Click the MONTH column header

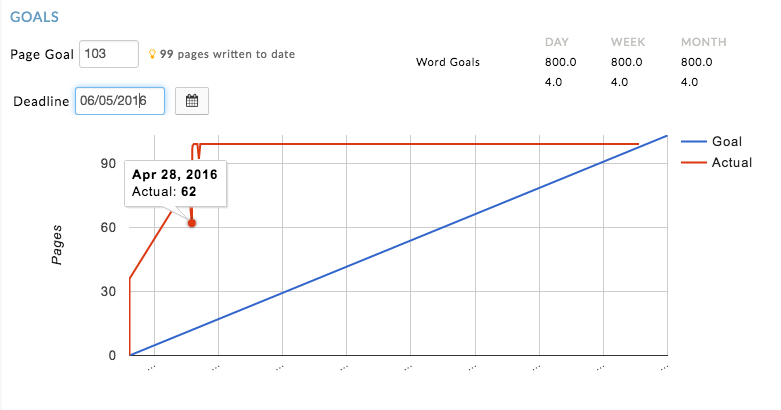pyautogui.click(x=703, y=42)
